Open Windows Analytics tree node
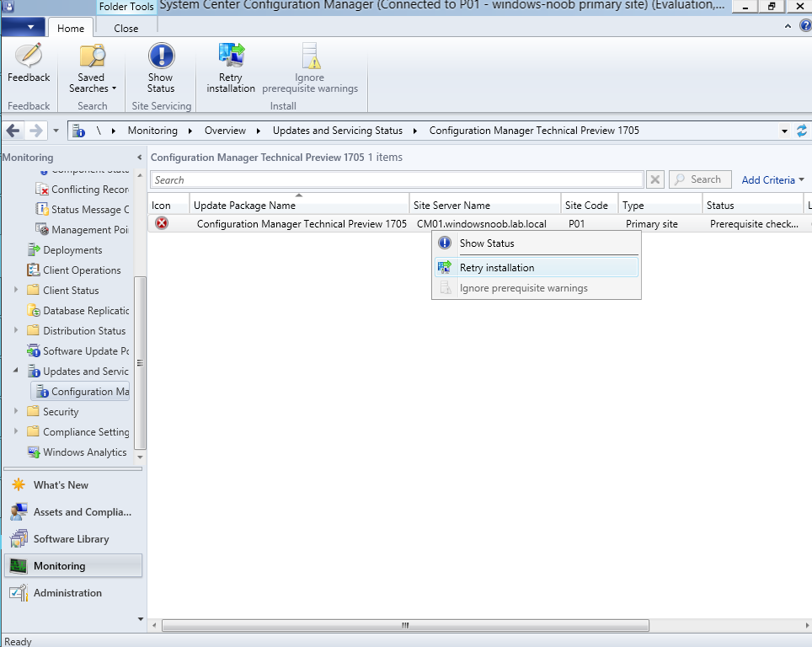The height and width of the screenshot is (647, 812). (x=77, y=452)
